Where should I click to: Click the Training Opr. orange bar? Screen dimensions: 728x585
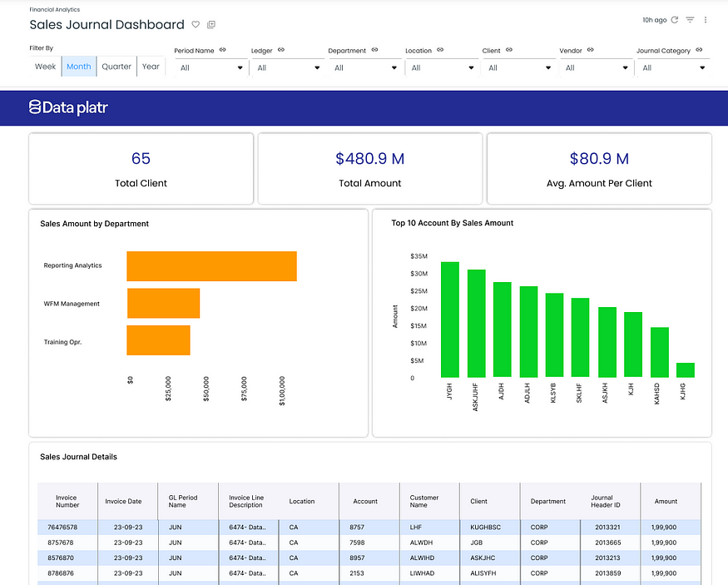point(158,340)
